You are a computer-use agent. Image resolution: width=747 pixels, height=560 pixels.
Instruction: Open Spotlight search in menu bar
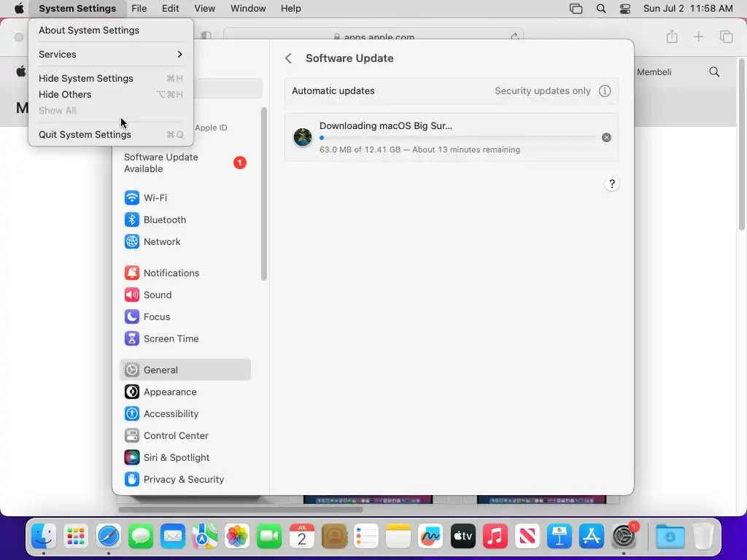tap(601, 9)
